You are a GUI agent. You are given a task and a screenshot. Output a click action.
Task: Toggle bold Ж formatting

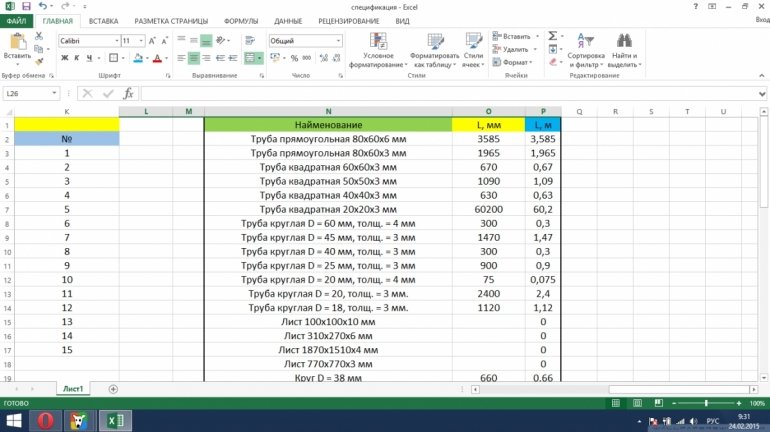click(x=63, y=58)
